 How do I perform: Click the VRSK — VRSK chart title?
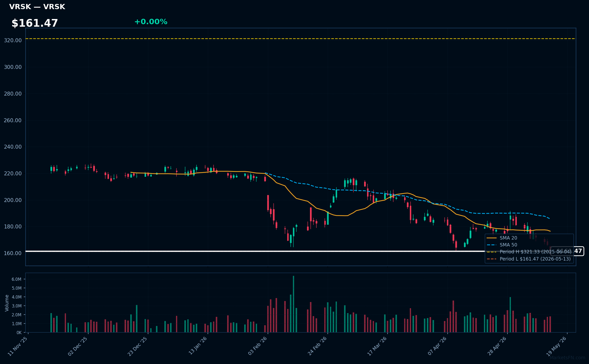tap(37, 7)
